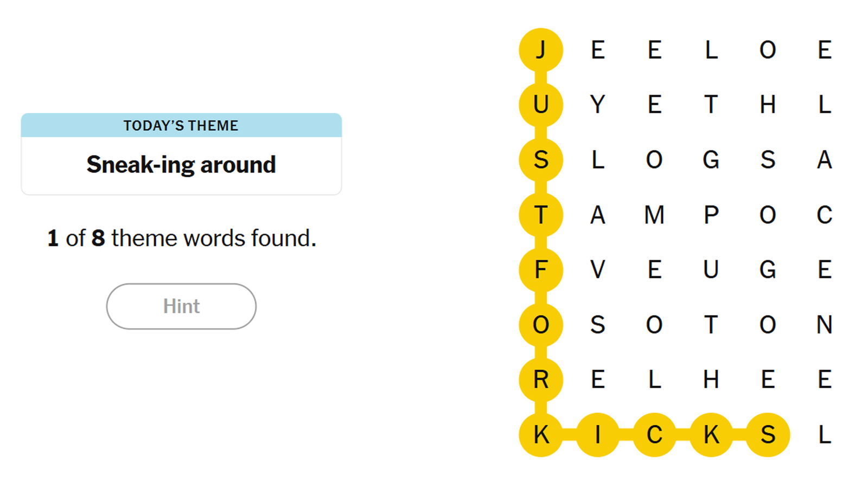Click the highlighted C in bottom row

click(654, 435)
